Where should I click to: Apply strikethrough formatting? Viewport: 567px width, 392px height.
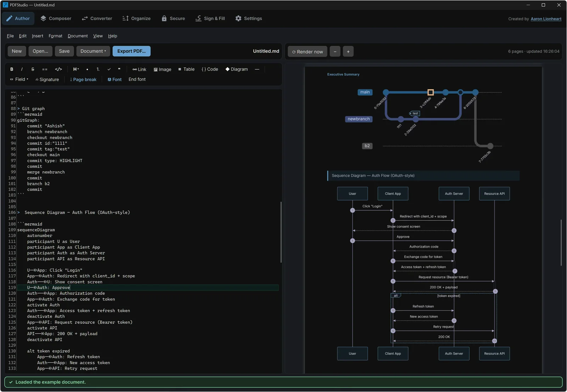[x=33, y=69]
